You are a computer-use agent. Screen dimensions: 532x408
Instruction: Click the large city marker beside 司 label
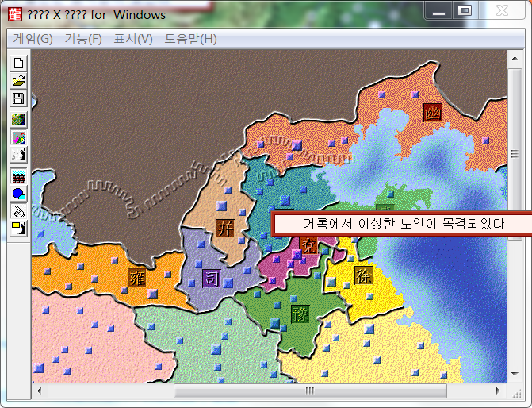(x=228, y=283)
